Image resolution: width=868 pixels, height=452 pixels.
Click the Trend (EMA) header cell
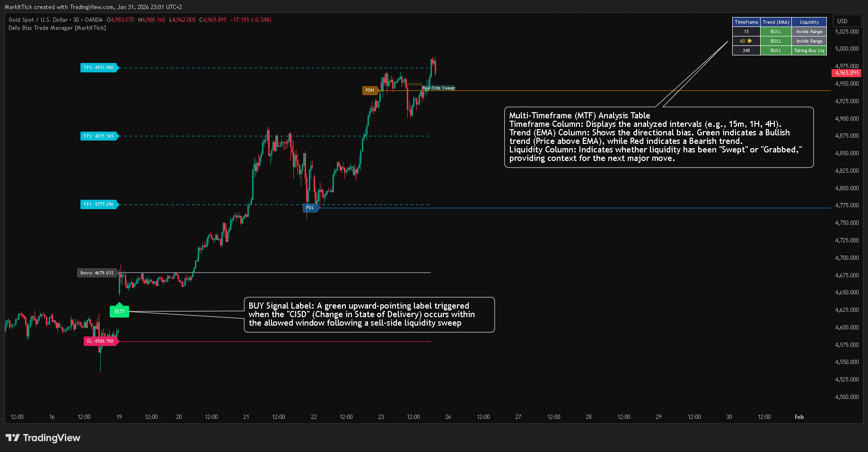click(776, 22)
